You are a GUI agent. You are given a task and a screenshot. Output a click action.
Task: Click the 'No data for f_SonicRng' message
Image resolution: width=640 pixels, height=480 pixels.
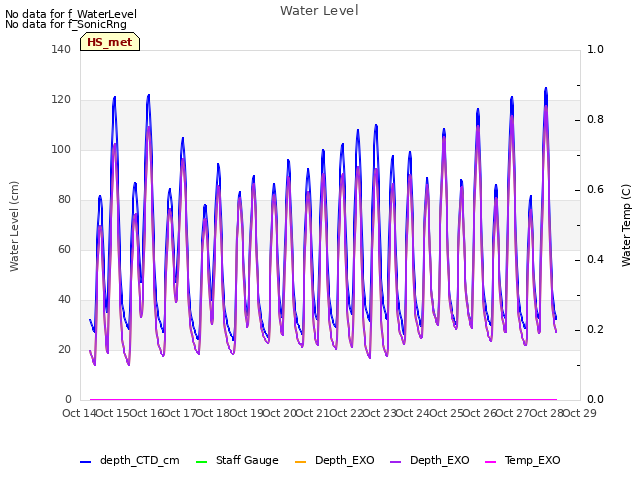66,24
